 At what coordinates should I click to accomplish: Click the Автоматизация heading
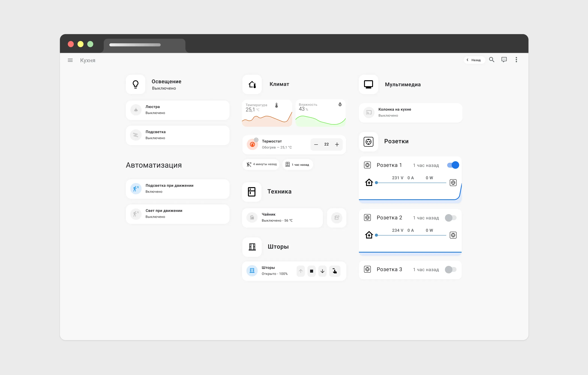pos(154,165)
